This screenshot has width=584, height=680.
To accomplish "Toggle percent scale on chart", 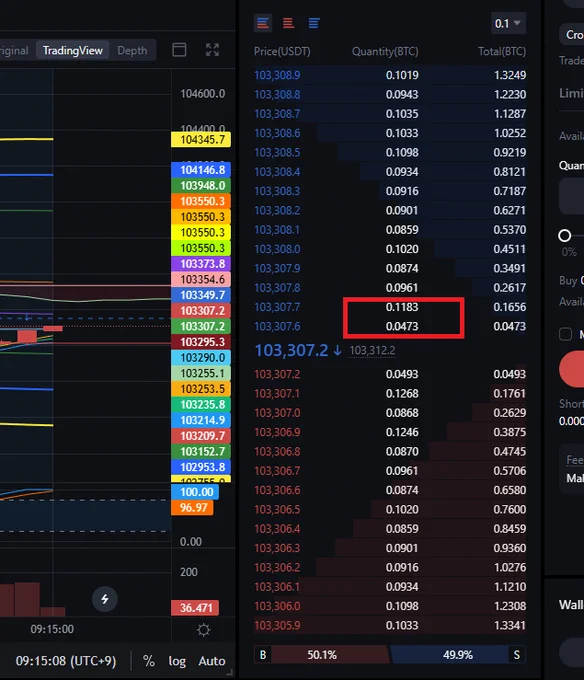I will click(x=149, y=661).
